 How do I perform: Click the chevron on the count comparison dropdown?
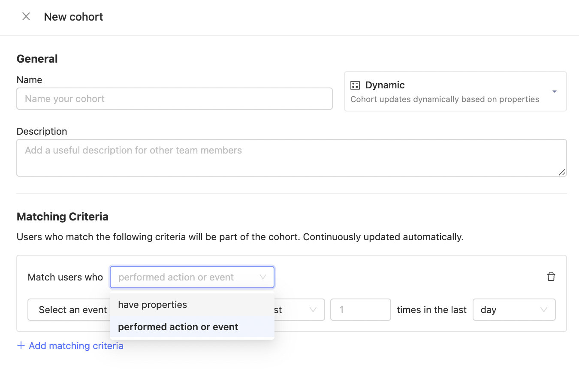[312, 309]
